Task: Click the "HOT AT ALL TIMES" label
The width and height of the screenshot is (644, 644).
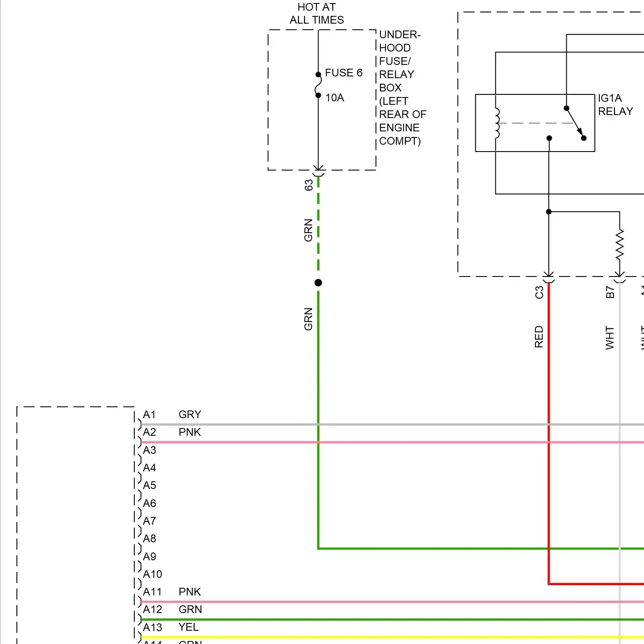Action: click(317, 14)
